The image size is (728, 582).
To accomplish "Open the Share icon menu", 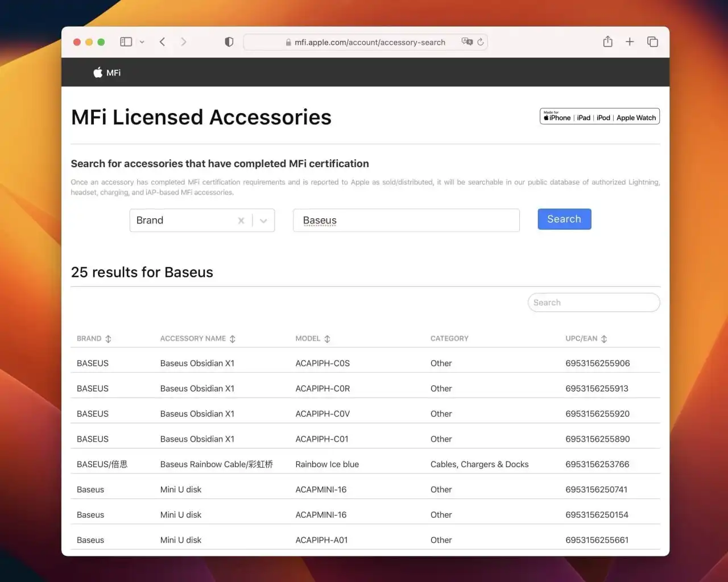I will pyautogui.click(x=608, y=41).
